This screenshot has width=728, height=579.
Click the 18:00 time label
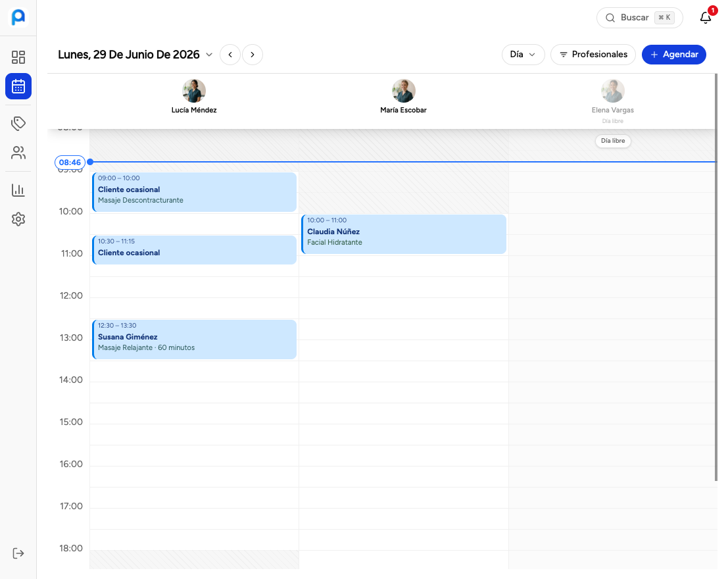pyautogui.click(x=71, y=549)
